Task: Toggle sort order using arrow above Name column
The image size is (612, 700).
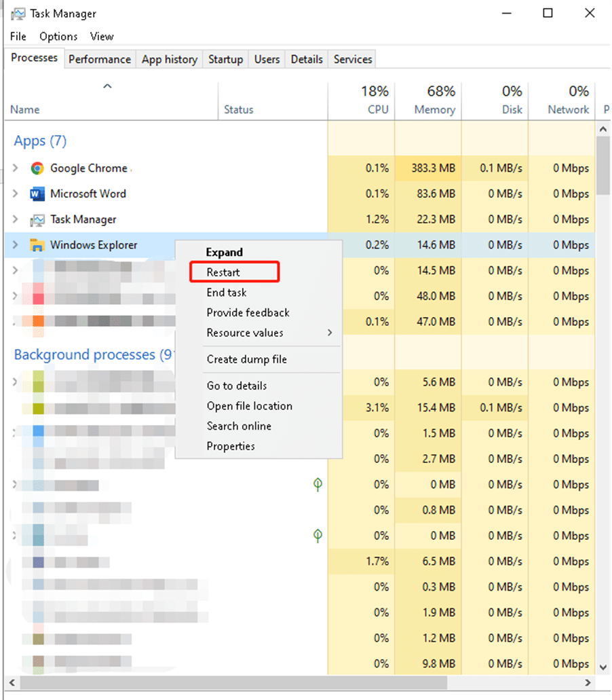Action: click(107, 86)
